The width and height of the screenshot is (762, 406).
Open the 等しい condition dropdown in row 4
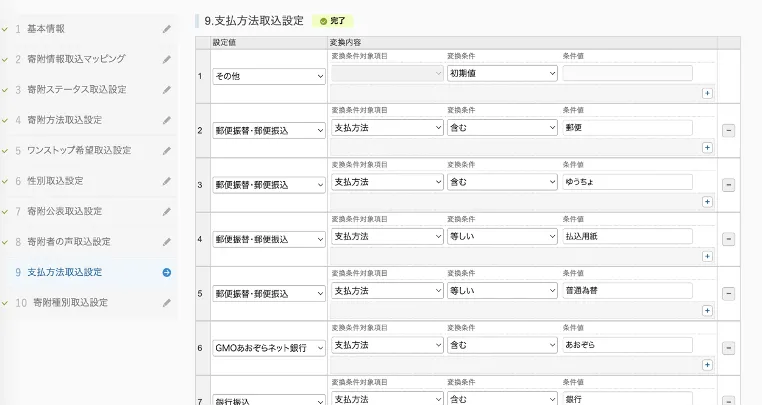coord(502,237)
